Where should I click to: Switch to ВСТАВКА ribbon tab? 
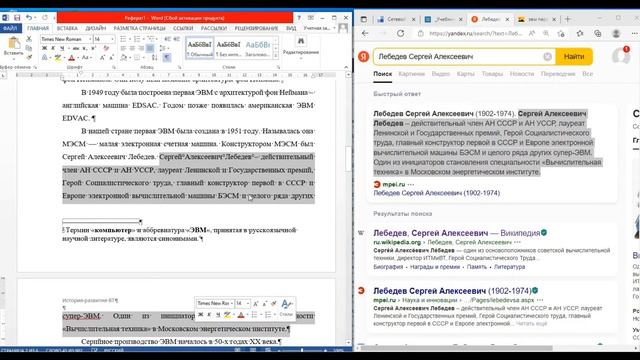[67, 28]
